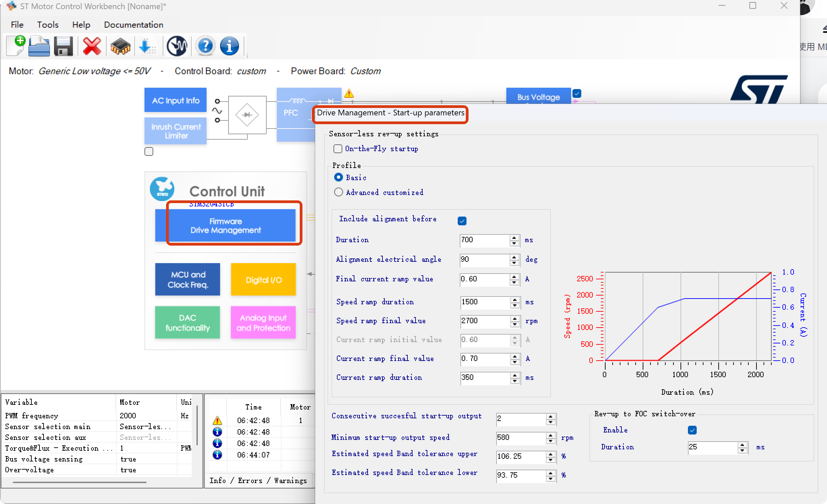Uncheck the Include alignment before checkbox

click(x=462, y=221)
